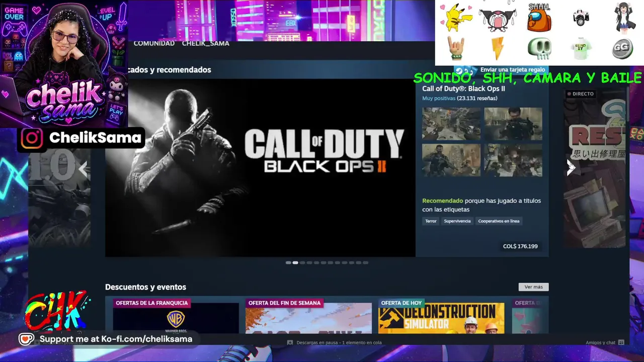Viewport: 644px width, 362px height.
Task: Jump to the third carousel page dot
Action: (302, 262)
